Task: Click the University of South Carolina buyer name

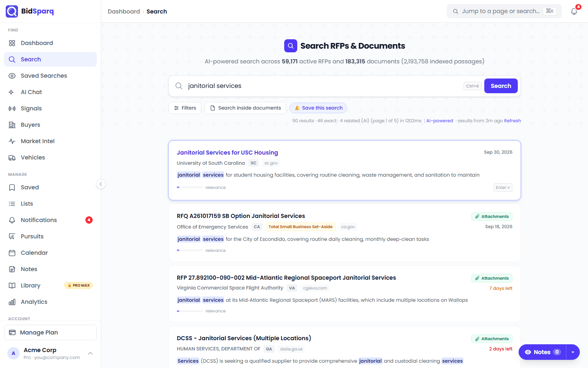Action: click(x=211, y=163)
